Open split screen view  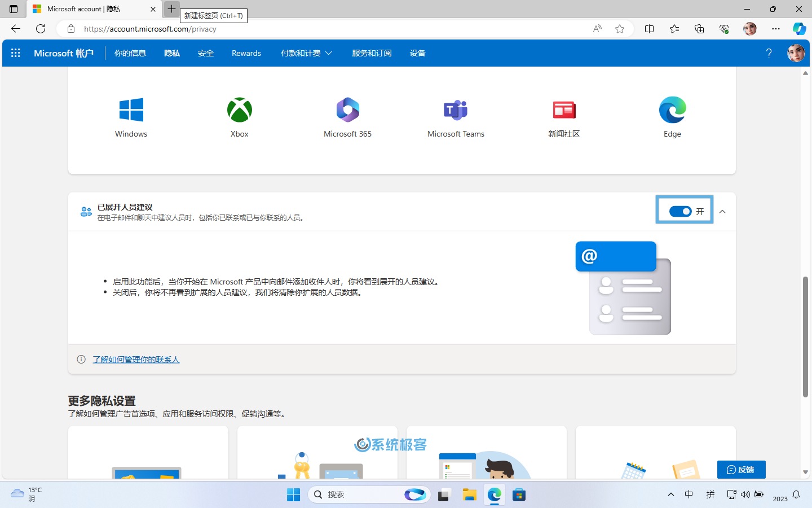coord(649,29)
